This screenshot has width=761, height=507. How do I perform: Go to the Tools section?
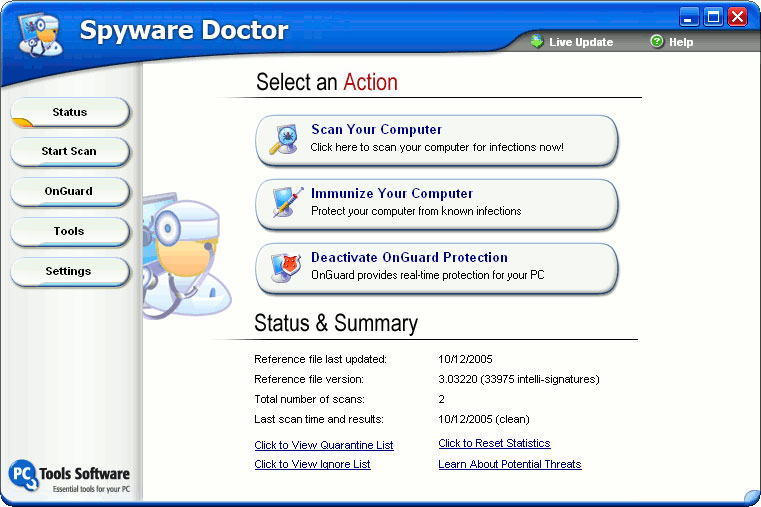click(x=70, y=231)
